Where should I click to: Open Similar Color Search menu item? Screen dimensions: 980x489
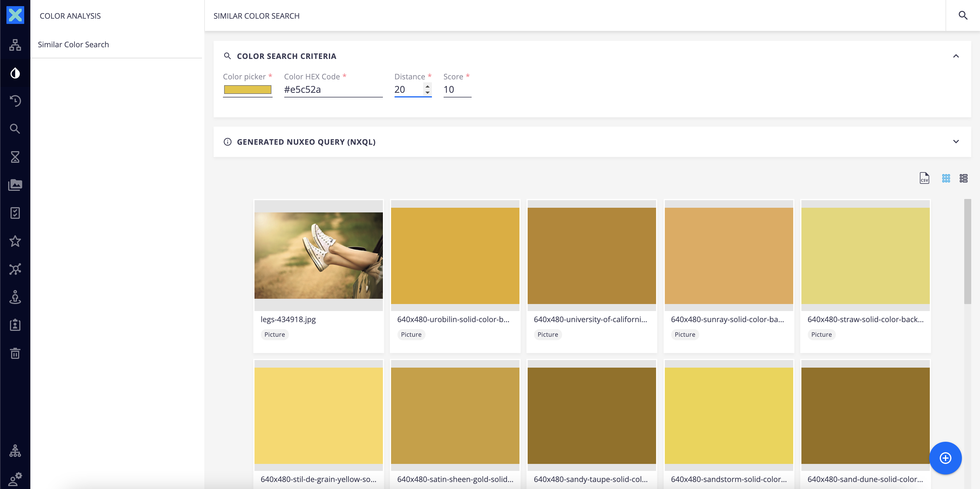tap(73, 44)
